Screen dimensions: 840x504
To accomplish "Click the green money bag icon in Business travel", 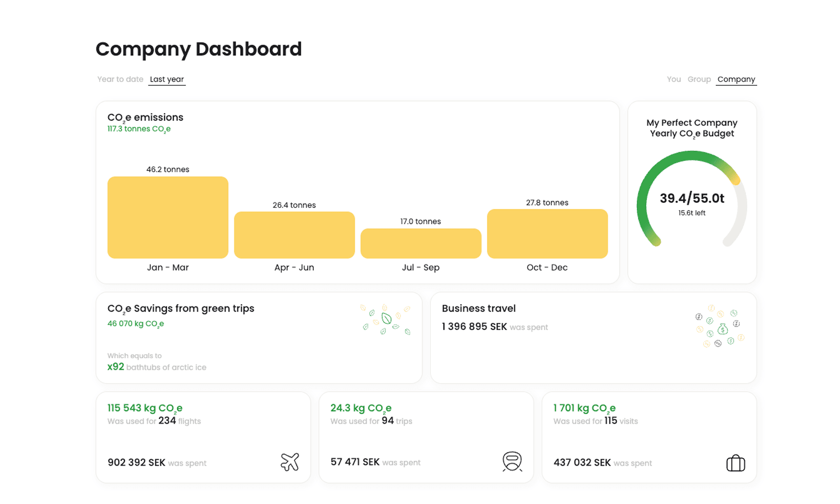I will [723, 330].
